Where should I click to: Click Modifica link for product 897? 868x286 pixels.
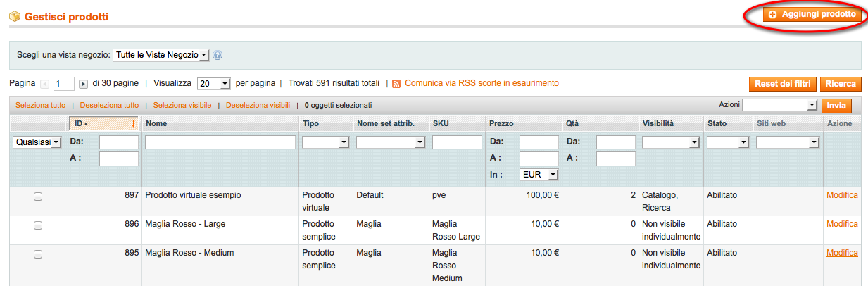[842, 195]
